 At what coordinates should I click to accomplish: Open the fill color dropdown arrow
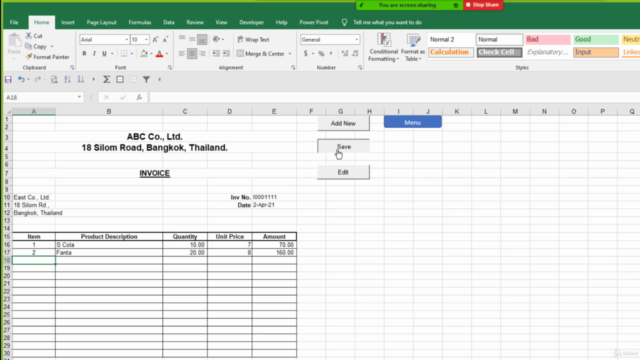click(x=151, y=53)
